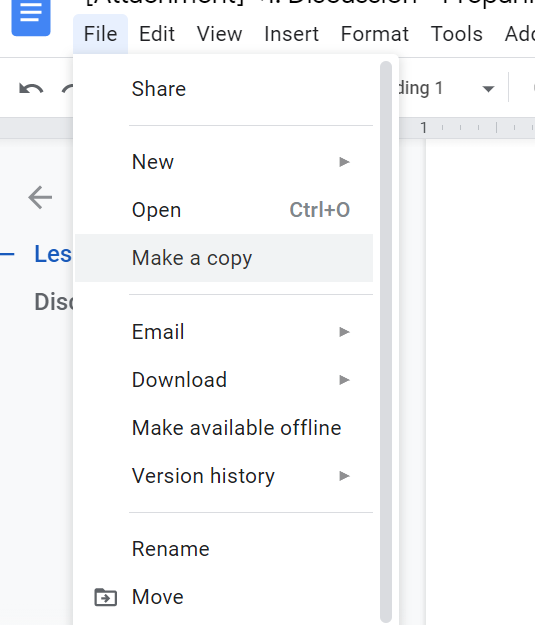Expand the Email submenu arrow
Image resolution: width=535 pixels, height=625 pixels.
[344, 332]
